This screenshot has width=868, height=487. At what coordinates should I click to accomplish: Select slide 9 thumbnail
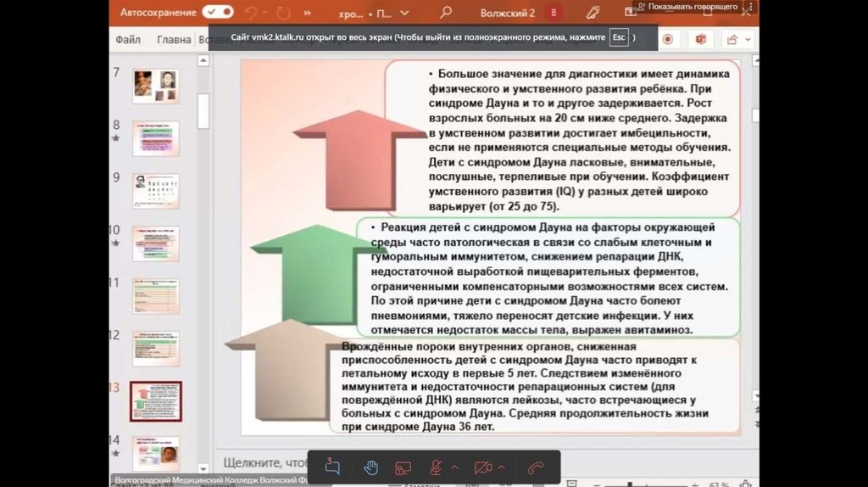point(156,191)
